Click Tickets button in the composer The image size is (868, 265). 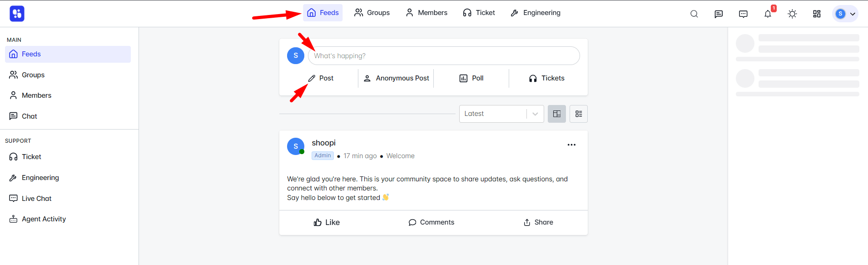(546, 78)
